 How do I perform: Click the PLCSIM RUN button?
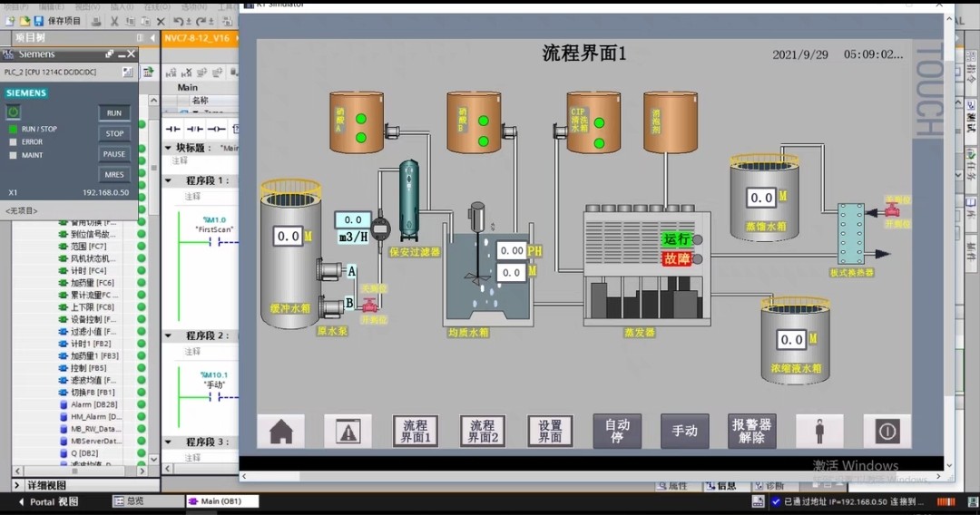point(114,113)
